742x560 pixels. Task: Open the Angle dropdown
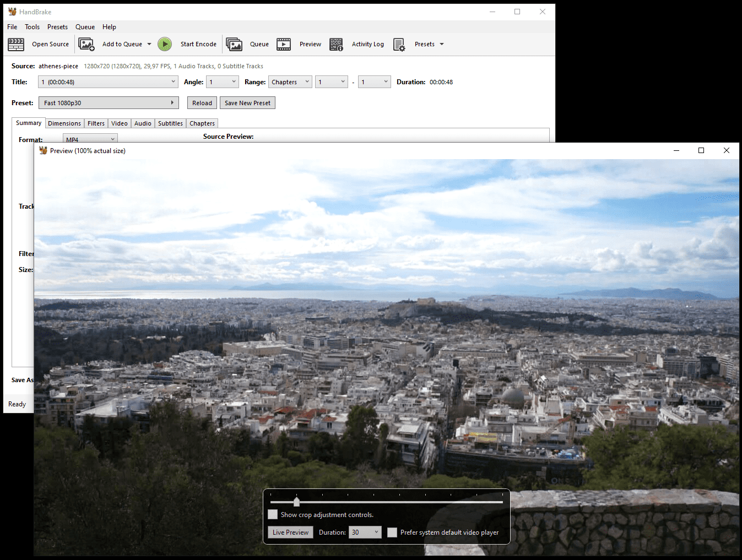point(223,82)
